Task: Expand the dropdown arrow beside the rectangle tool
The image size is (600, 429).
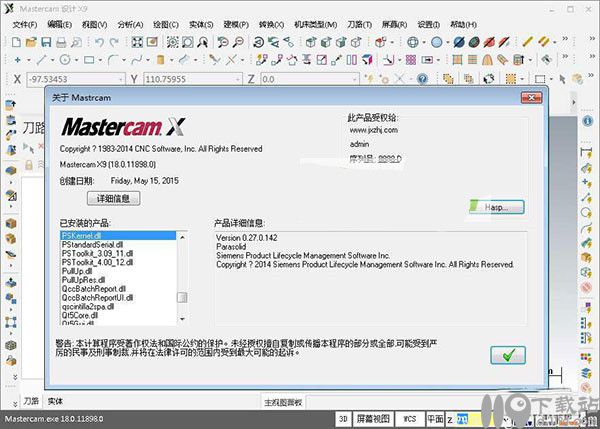Action: point(100,60)
